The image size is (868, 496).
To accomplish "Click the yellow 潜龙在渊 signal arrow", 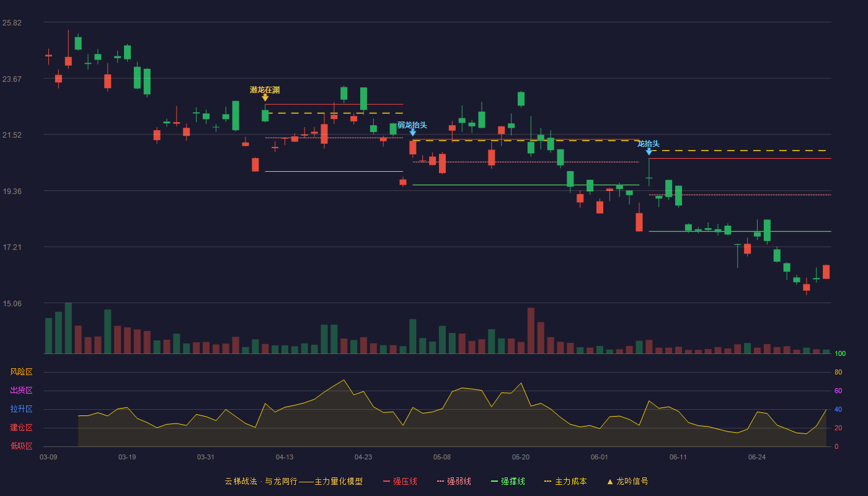I will pyautogui.click(x=265, y=97).
